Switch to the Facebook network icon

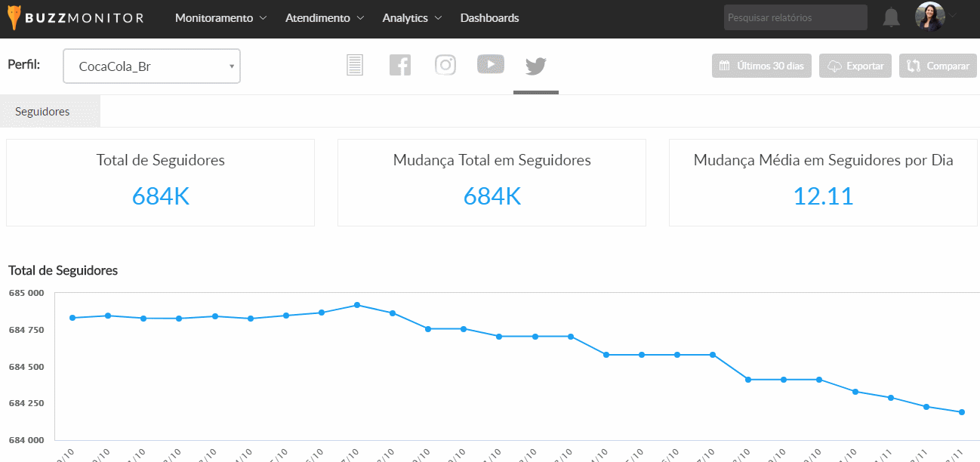click(400, 66)
